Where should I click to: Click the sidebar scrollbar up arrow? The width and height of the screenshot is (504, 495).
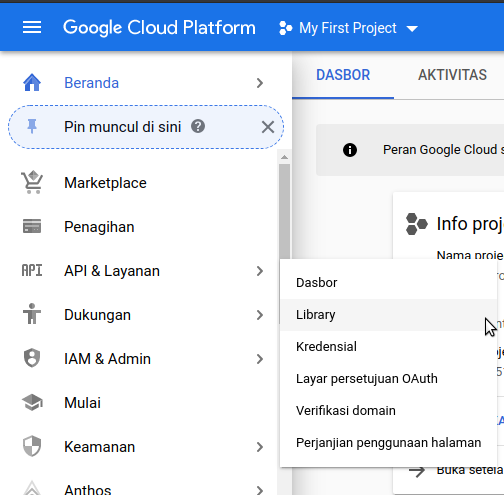[284, 157]
